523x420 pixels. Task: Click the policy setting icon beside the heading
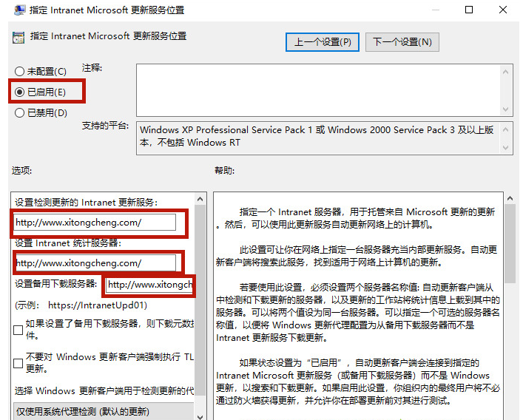tap(18, 37)
